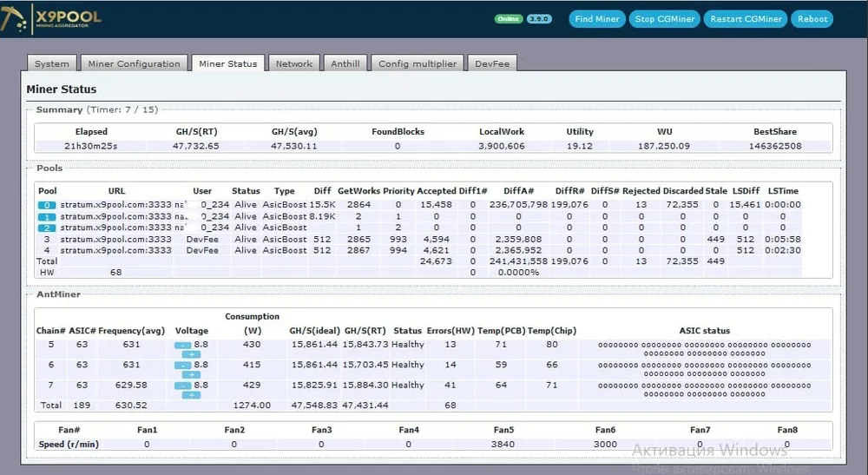
Task: Click chain 5 consumption 430
Action: tap(252, 345)
